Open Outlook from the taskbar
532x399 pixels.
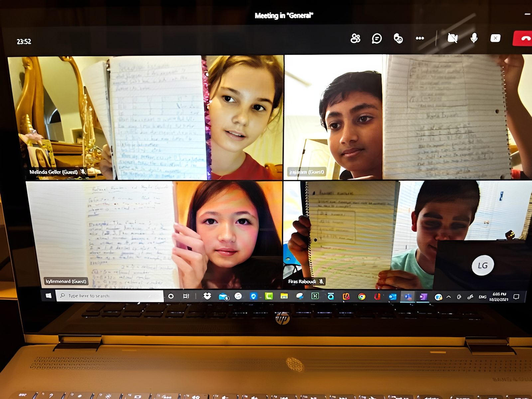tap(393, 297)
